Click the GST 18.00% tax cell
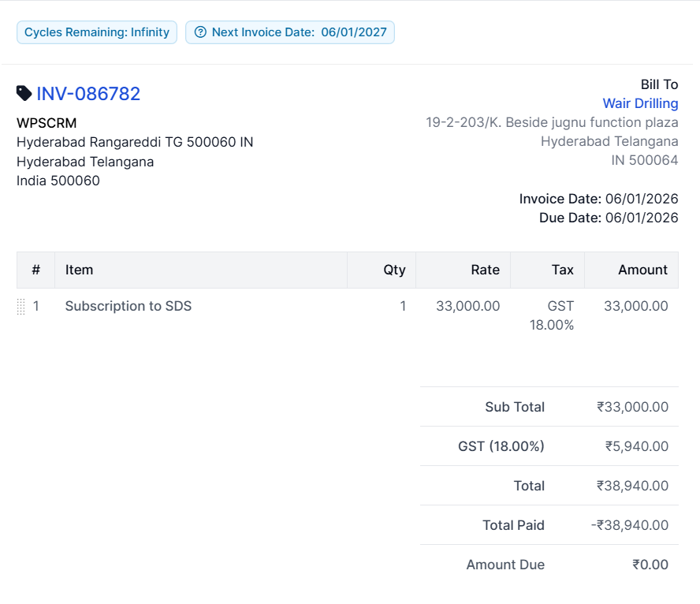 [x=552, y=315]
